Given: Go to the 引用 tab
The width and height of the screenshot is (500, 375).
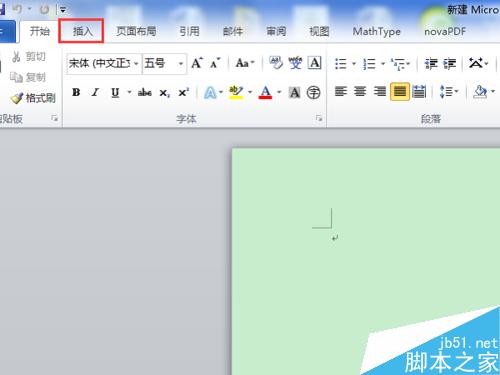Looking at the screenshot, I should [x=189, y=31].
